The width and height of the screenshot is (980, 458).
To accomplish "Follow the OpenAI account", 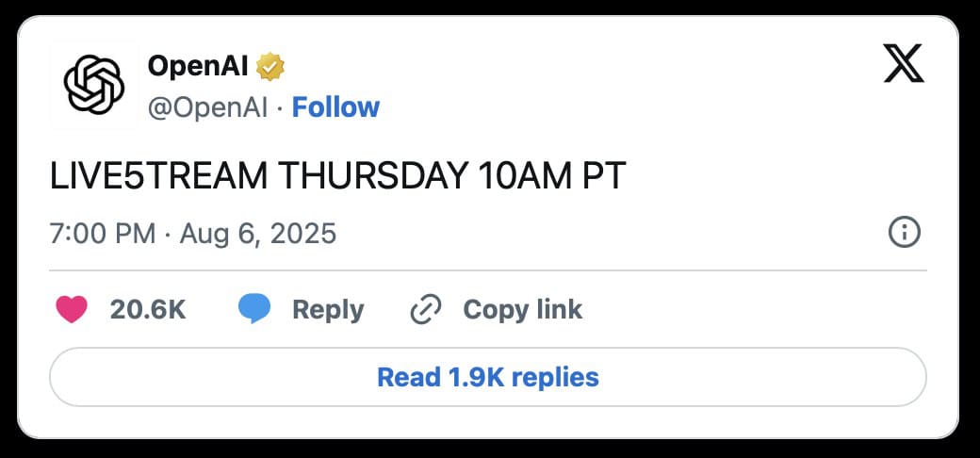I will click(x=335, y=107).
